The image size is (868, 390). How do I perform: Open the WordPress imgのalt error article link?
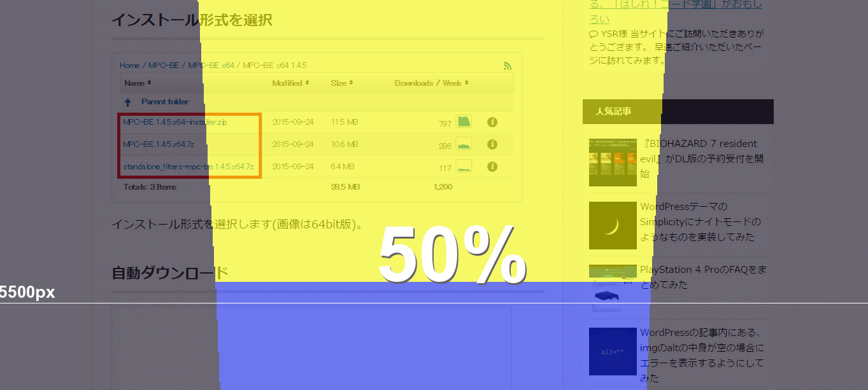coord(702,355)
